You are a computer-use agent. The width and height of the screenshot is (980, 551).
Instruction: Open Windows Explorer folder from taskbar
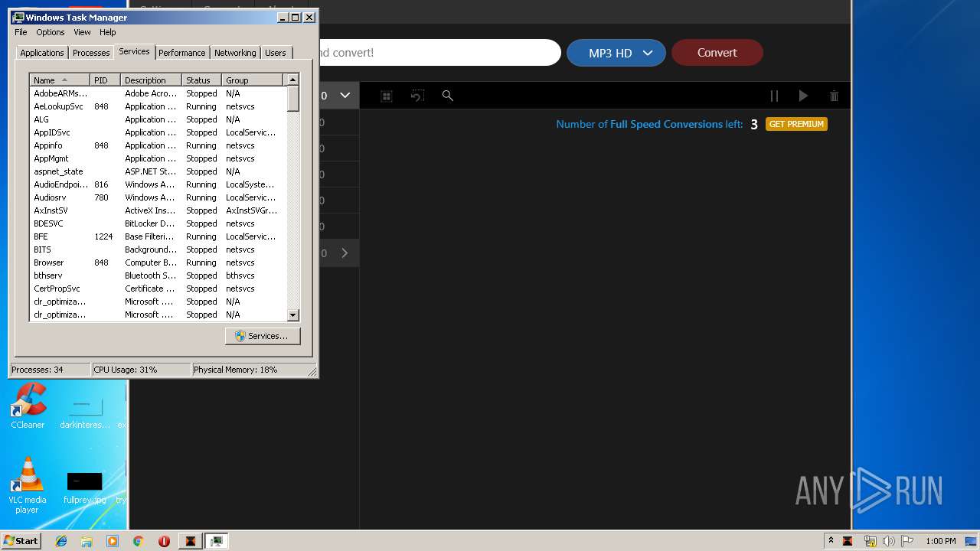(87, 541)
